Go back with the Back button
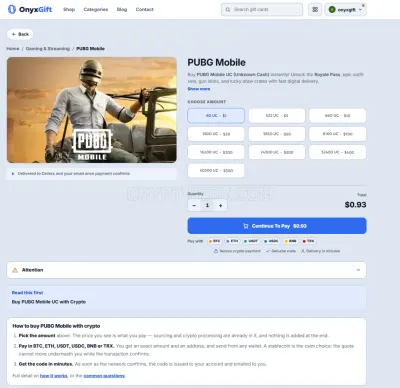400x388 pixels. tap(20, 34)
